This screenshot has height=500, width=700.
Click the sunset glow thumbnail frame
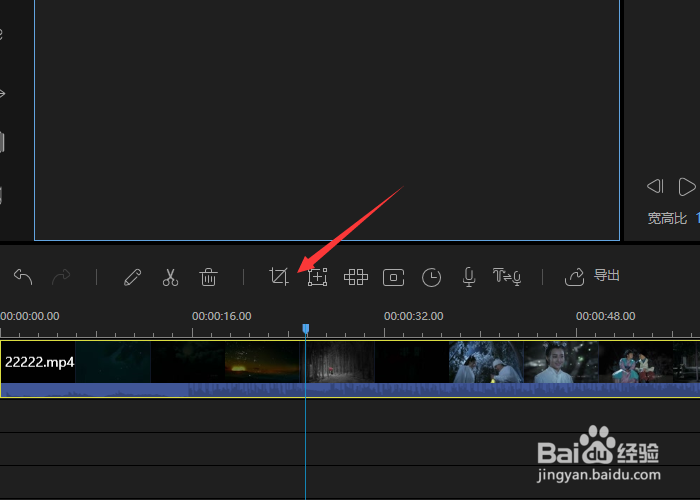pyautogui.click(x=262, y=362)
